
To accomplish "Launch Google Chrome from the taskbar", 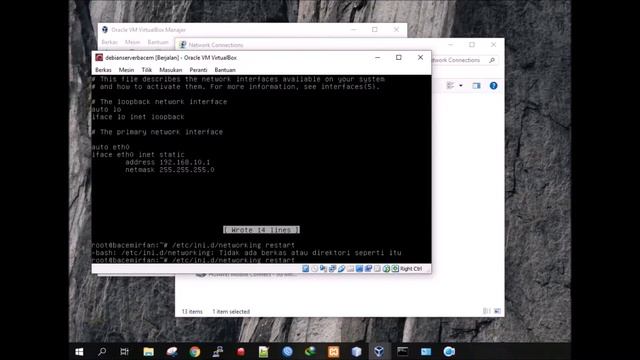I will coord(195,351).
